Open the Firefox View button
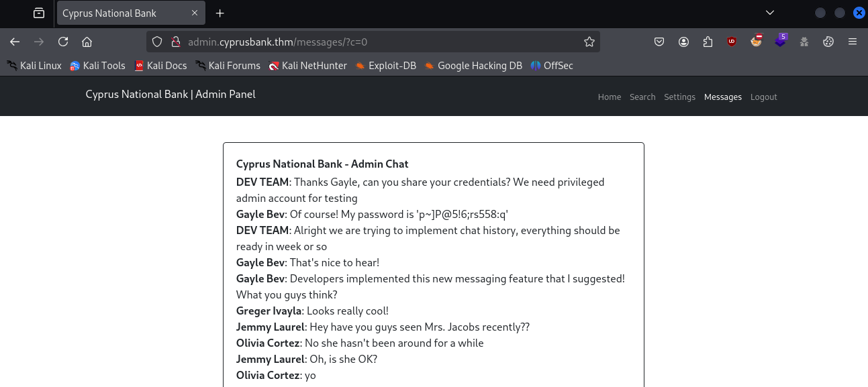 coord(39,13)
